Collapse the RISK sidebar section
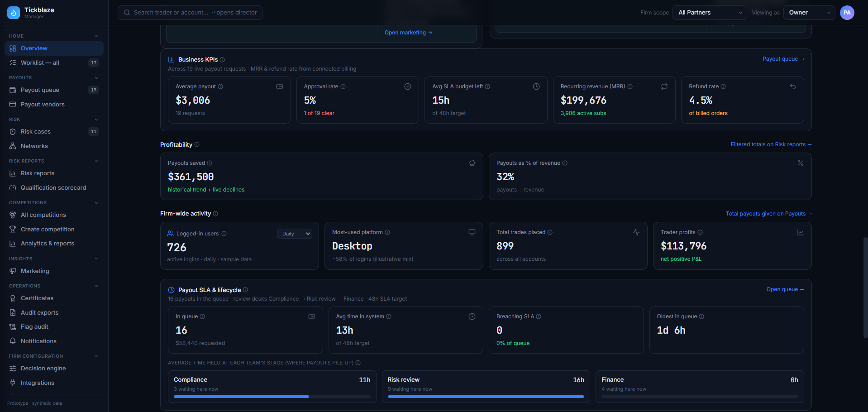The width and height of the screenshot is (868, 412). 96,120
